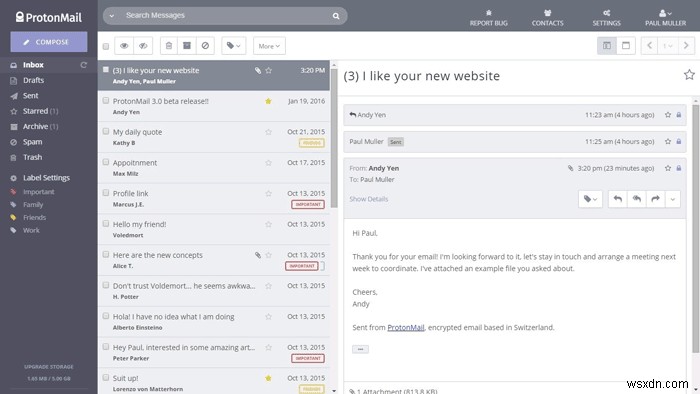
Task: Toggle the select-all messages checkbox
Action: pos(106,46)
